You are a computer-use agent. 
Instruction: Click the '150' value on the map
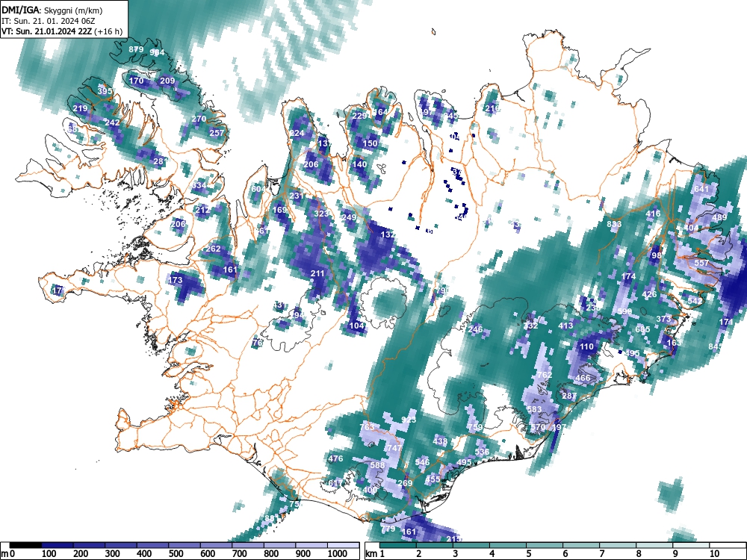coord(371,143)
